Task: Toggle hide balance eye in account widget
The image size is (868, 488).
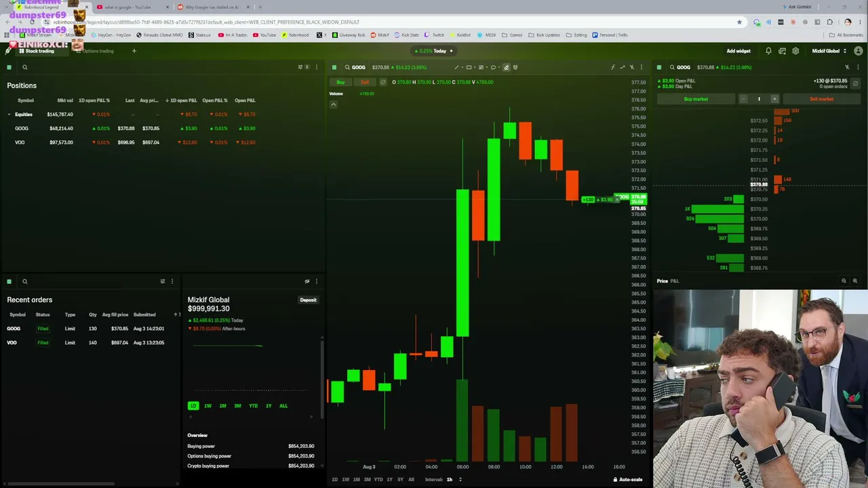Action: (307, 281)
